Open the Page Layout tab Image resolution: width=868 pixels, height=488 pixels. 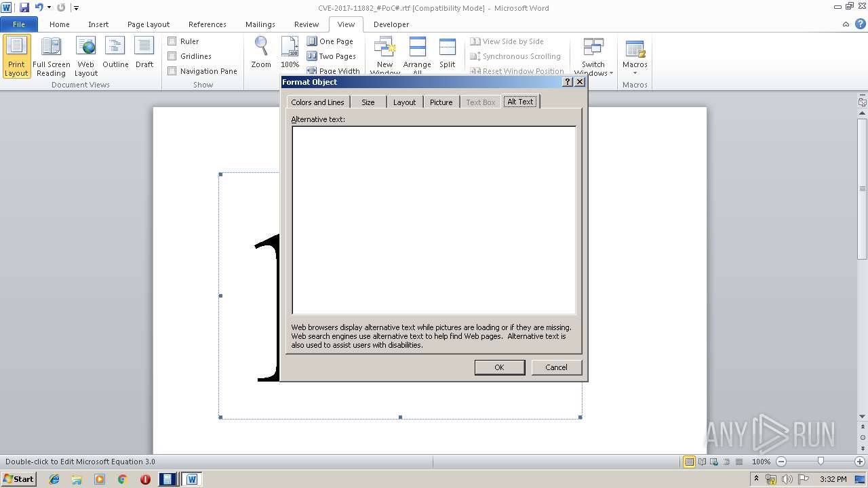pyautogui.click(x=149, y=24)
